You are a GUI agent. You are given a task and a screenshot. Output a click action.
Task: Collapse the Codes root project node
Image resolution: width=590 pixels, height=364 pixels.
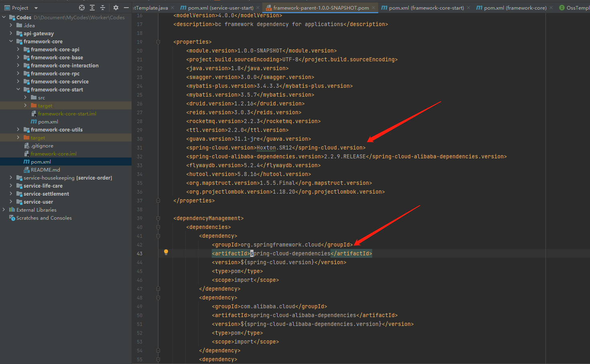coord(4,17)
